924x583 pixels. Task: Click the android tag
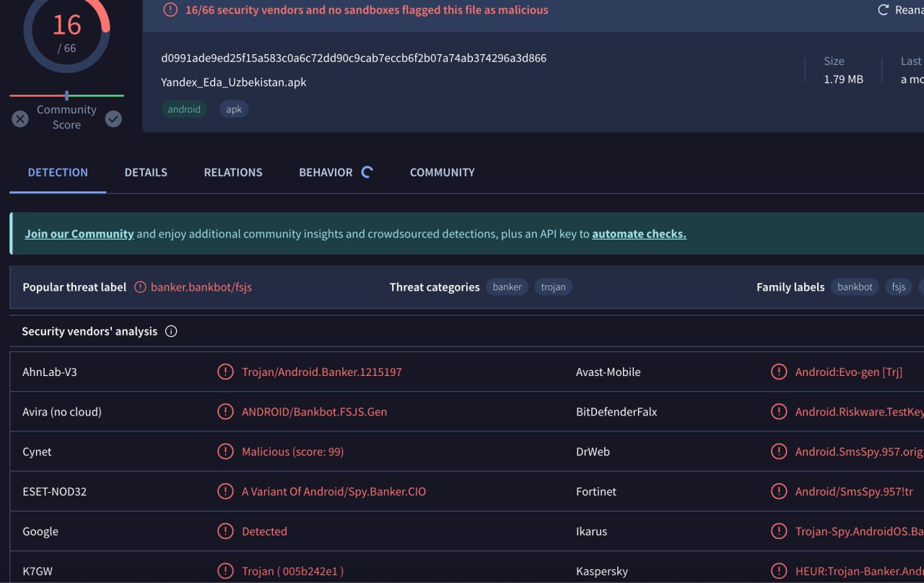tap(184, 109)
